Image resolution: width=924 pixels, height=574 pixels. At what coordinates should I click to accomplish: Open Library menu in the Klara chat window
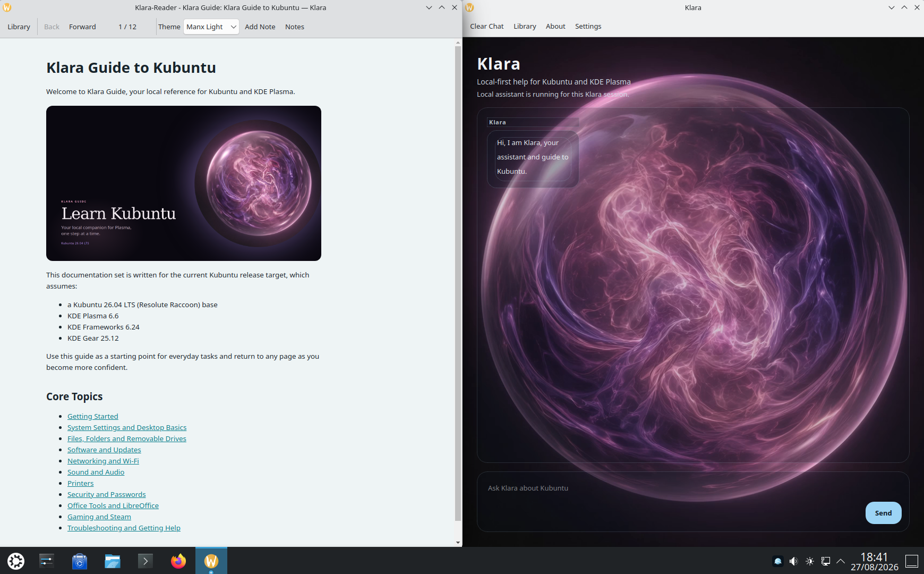pyautogui.click(x=525, y=26)
